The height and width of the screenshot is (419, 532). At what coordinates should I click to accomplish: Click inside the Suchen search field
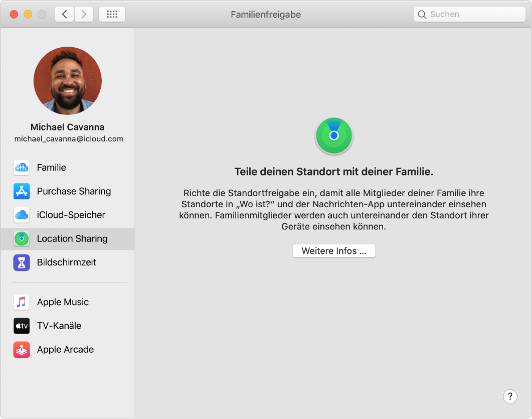[x=469, y=14]
